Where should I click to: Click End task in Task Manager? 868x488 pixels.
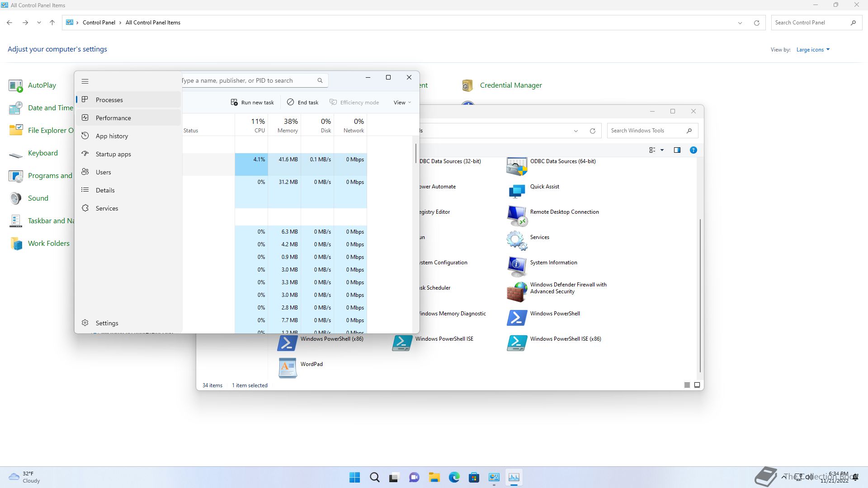[303, 103]
